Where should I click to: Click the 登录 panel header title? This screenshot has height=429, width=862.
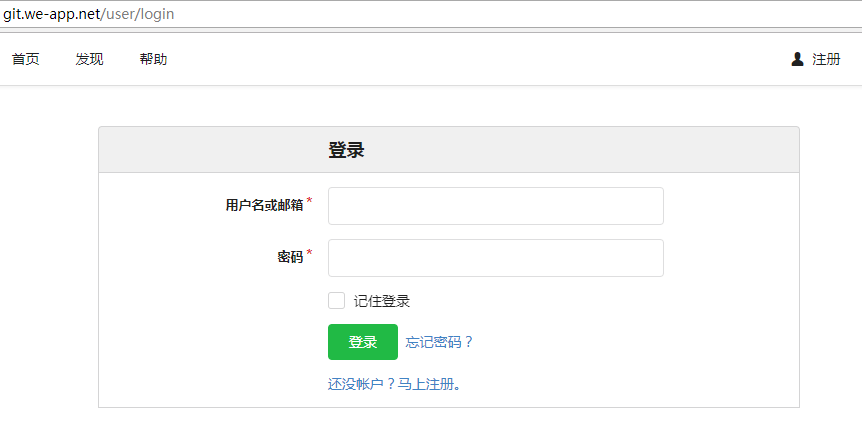click(x=346, y=150)
